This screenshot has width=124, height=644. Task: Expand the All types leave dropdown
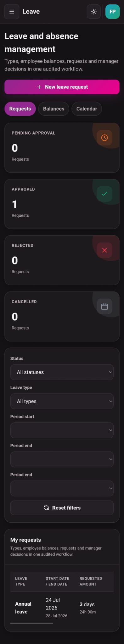(62, 401)
